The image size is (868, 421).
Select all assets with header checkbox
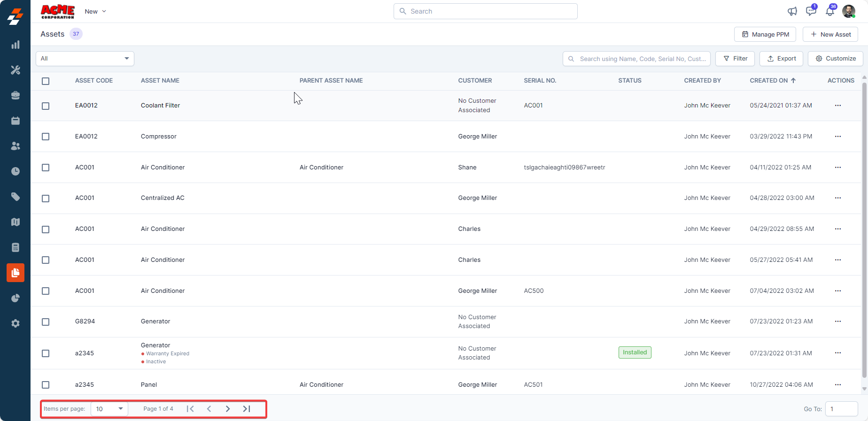(46, 81)
